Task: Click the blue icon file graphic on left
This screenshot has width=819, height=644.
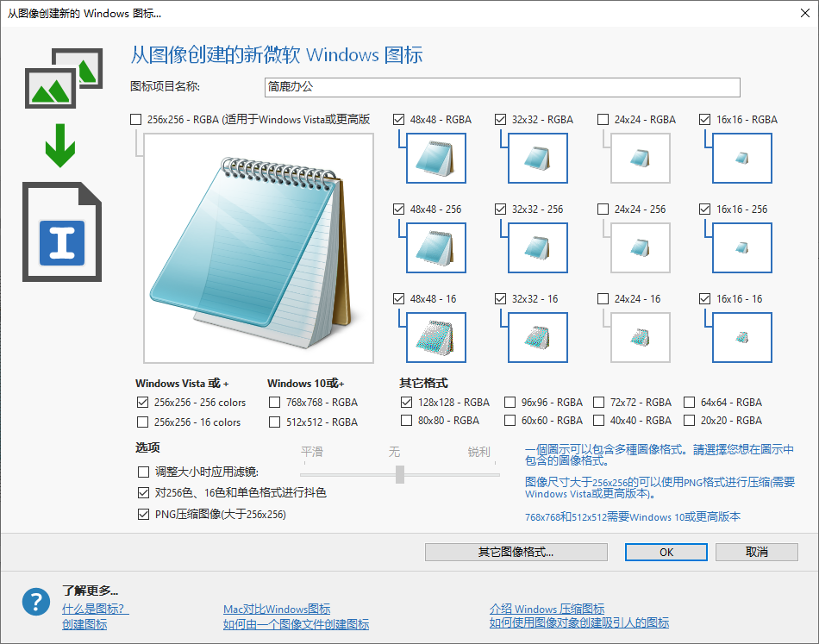Action: click(x=60, y=231)
